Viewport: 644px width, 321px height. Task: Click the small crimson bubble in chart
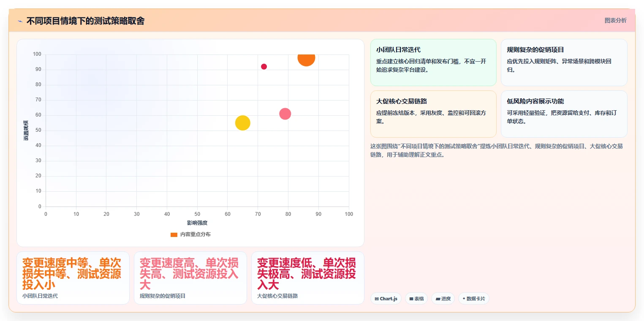pos(264,67)
